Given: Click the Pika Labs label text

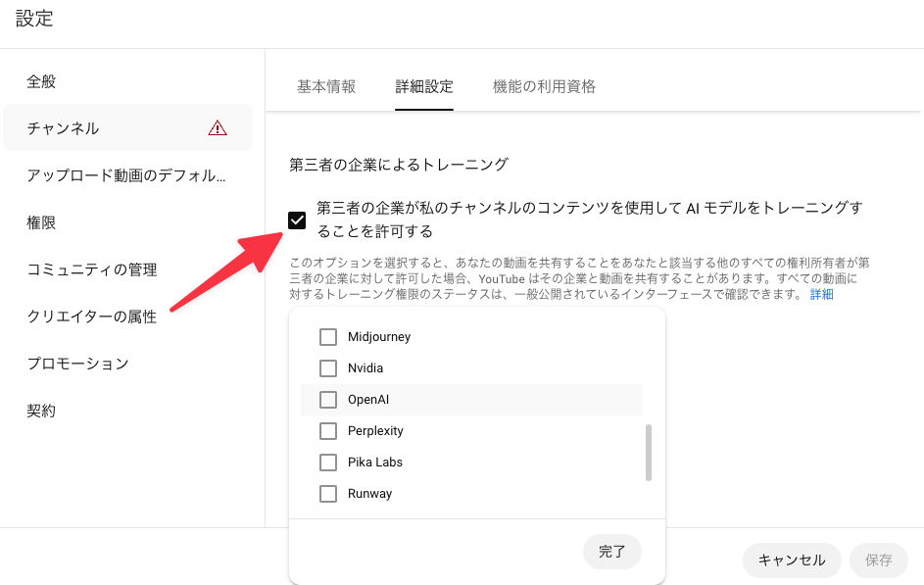Looking at the screenshot, I should [374, 462].
